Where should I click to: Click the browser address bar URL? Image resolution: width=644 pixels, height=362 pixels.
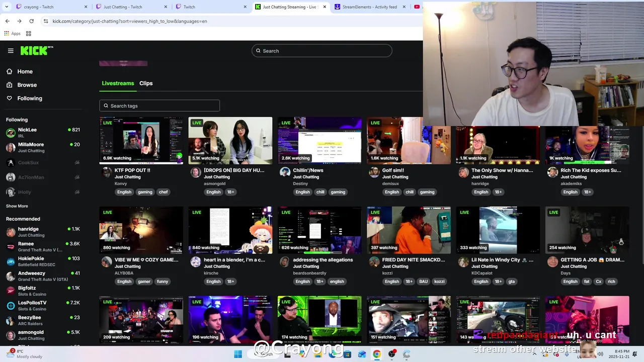pos(130,21)
